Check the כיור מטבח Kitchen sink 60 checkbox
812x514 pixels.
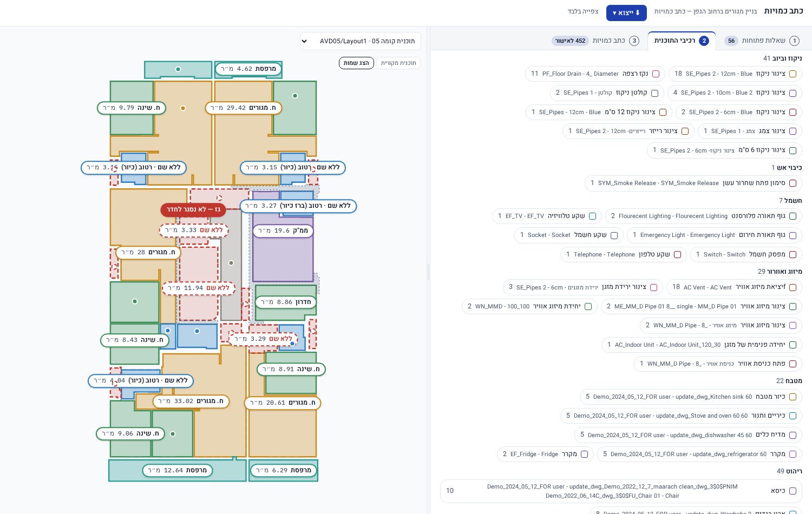[793, 397]
